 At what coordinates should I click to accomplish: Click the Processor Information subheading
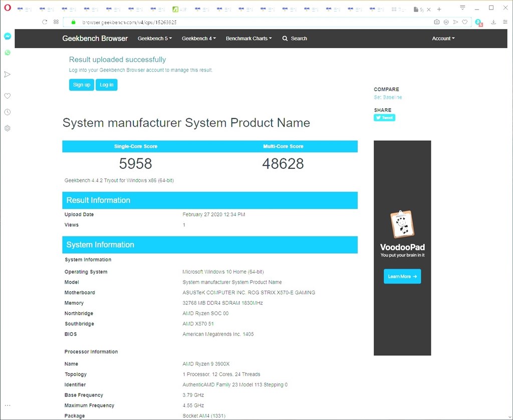pyautogui.click(x=91, y=351)
